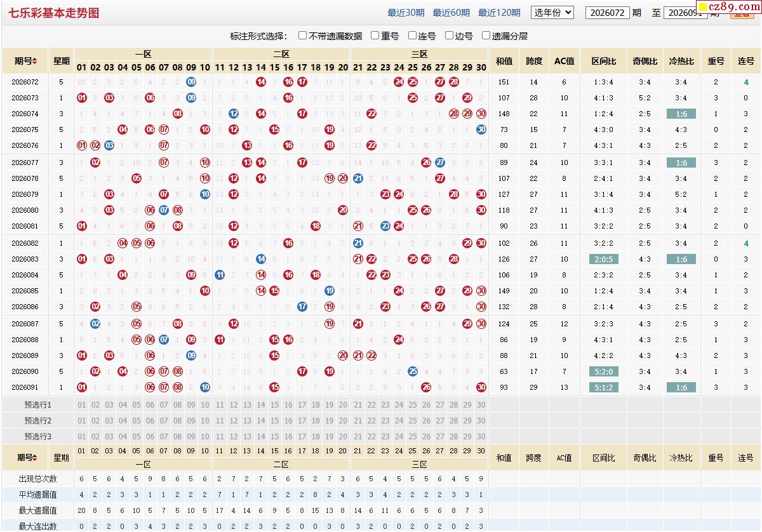Click blue ball 21 in row 2026082
This screenshot has height=532, width=762.
pyautogui.click(x=358, y=243)
